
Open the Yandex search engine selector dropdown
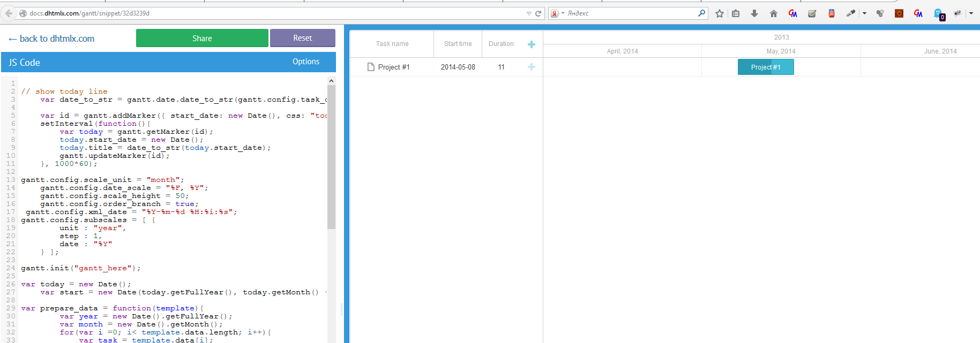click(x=558, y=13)
